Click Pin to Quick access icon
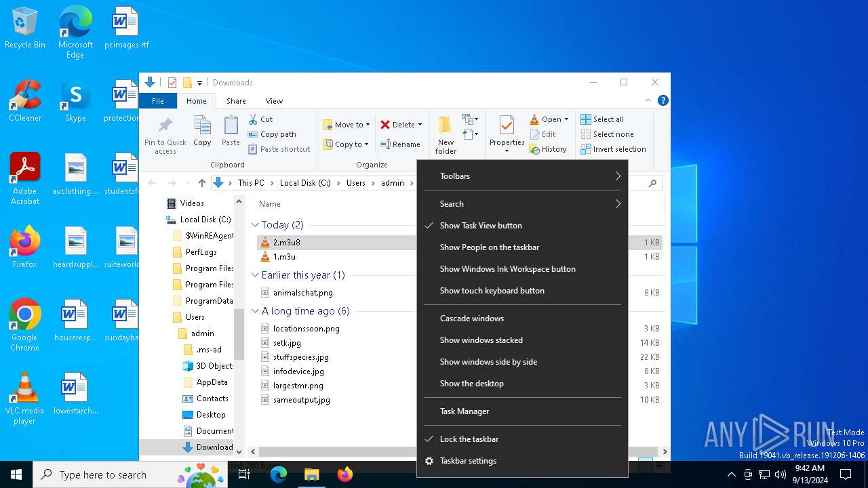 (x=165, y=135)
